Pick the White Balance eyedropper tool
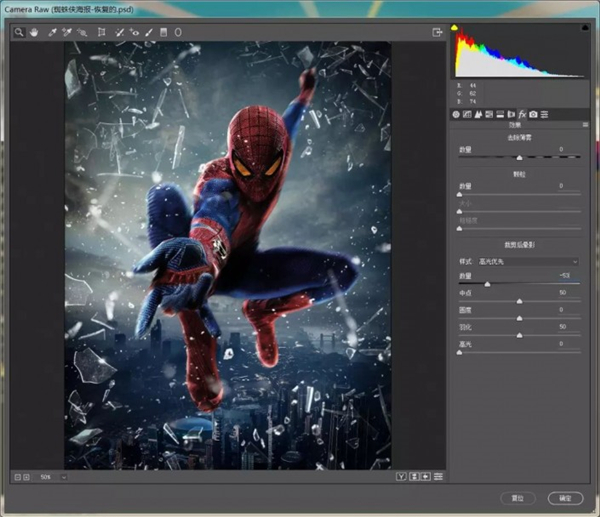600x517 pixels. tap(52, 32)
